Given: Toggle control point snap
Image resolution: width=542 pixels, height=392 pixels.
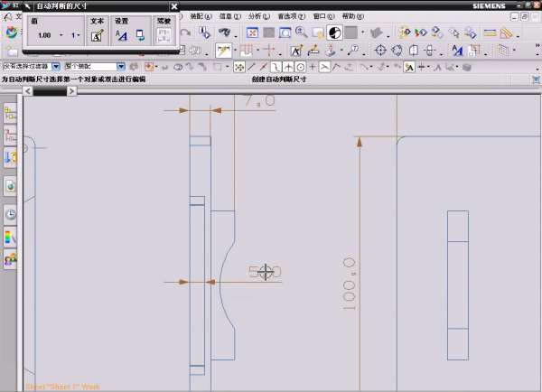Looking at the screenshot, I should [276, 67].
